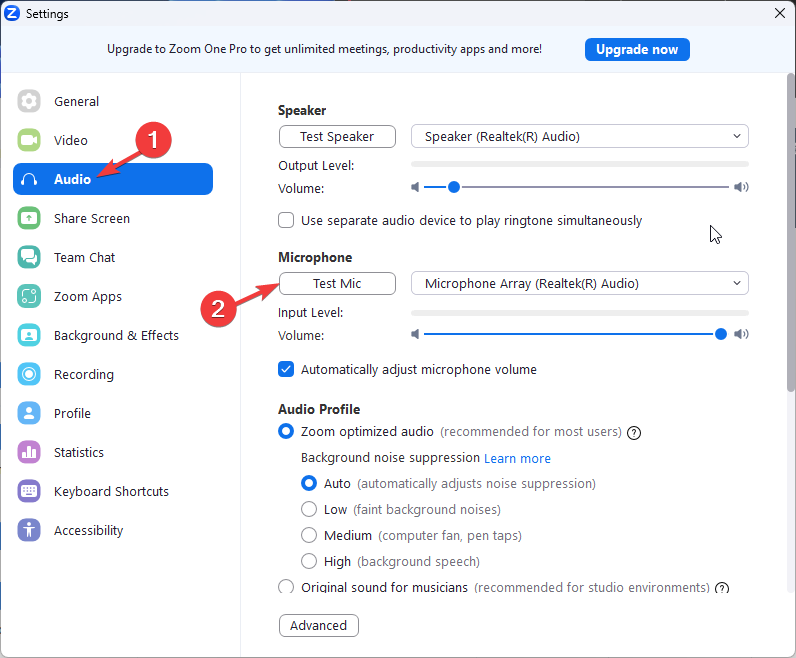Uncheck Automatically adjust microphone volume

tap(286, 369)
